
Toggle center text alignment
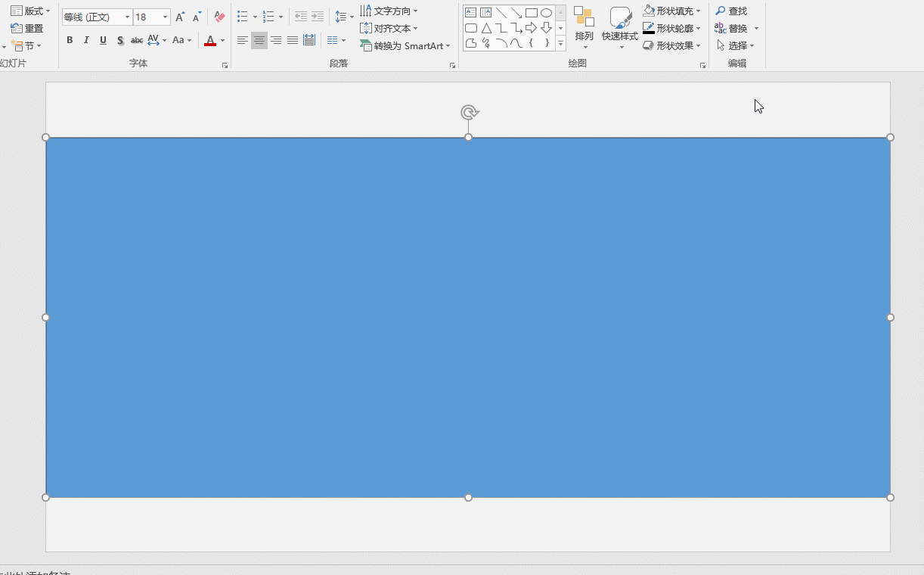pos(259,40)
